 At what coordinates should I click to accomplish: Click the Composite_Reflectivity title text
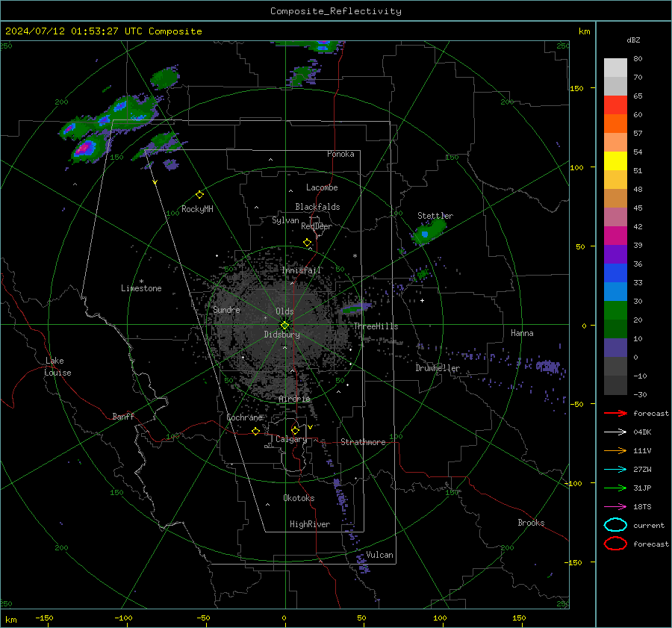336,11
